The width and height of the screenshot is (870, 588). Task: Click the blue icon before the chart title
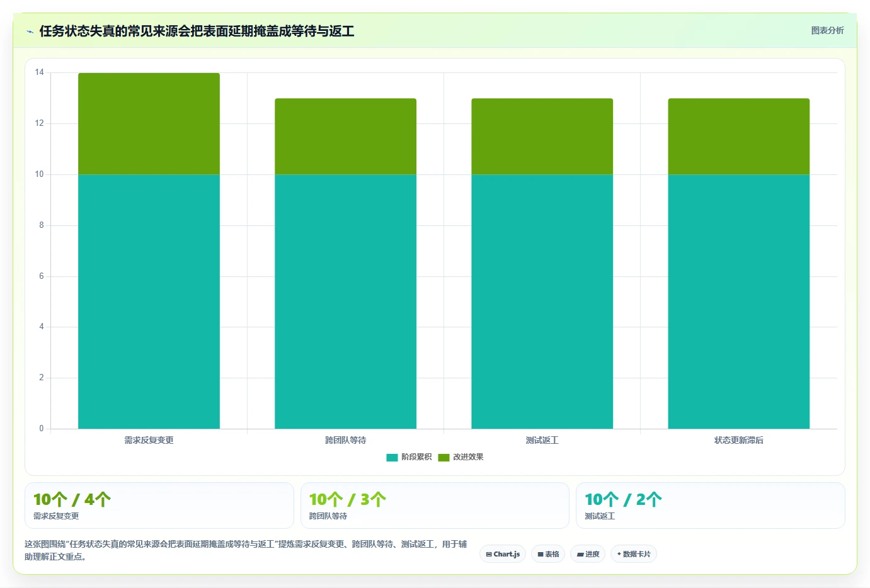click(x=30, y=31)
